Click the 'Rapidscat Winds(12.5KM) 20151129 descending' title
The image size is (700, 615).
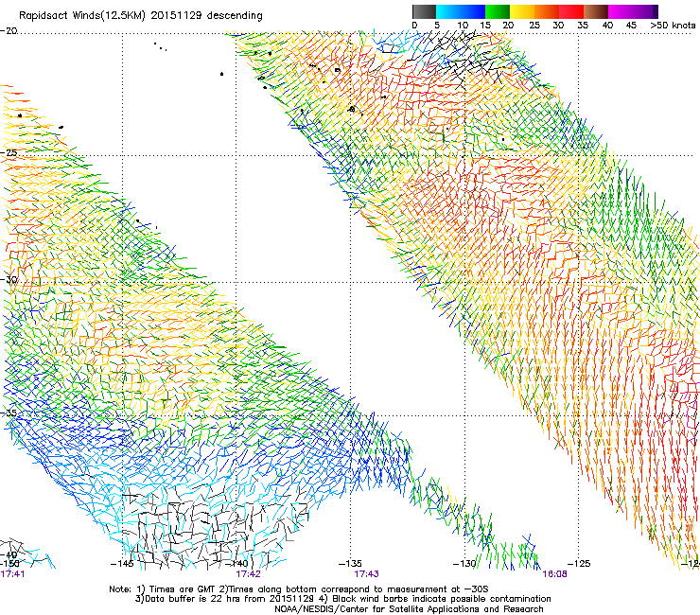pyautogui.click(x=141, y=16)
